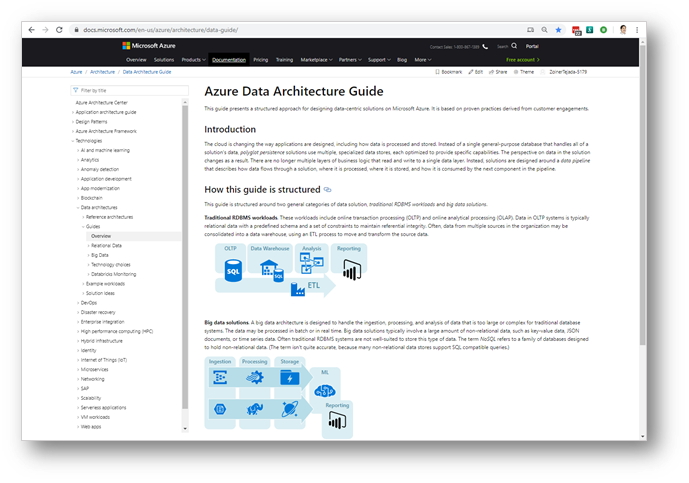Open the Solutions nav item
Screen dimensions: 689x483
point(163,60)
